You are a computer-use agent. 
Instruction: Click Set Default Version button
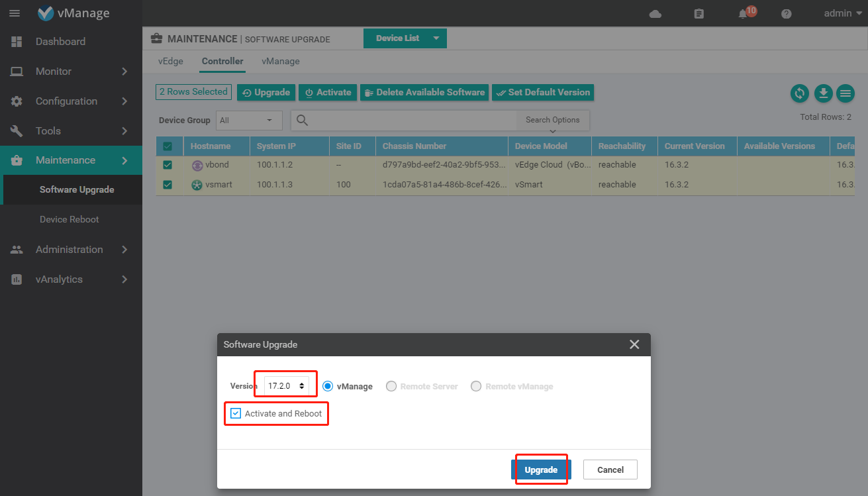[x=543, y=93]
